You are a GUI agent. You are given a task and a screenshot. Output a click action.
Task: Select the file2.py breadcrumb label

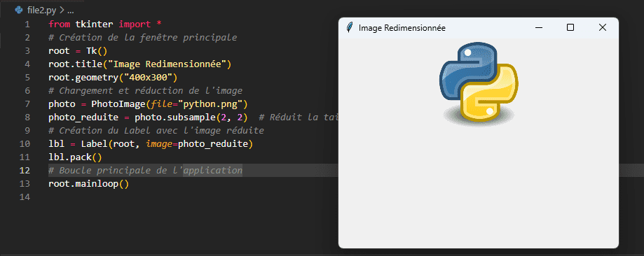point(41,10)
